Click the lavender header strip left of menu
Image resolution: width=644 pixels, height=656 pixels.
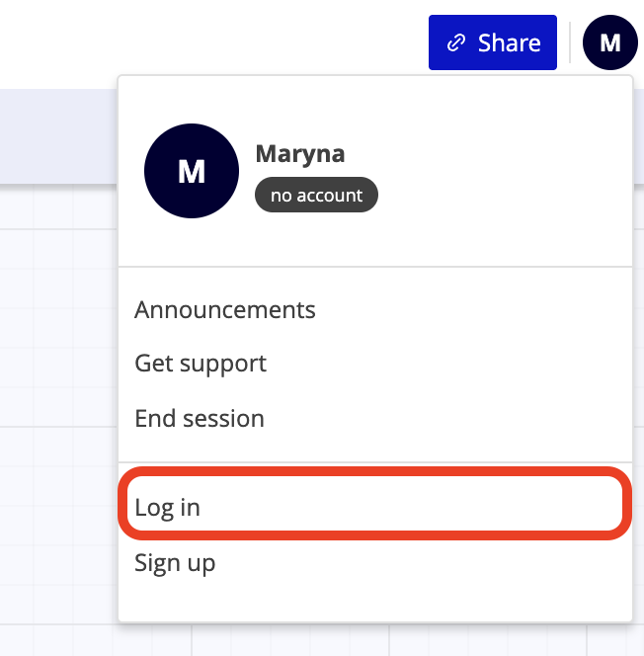coord(58,136)
